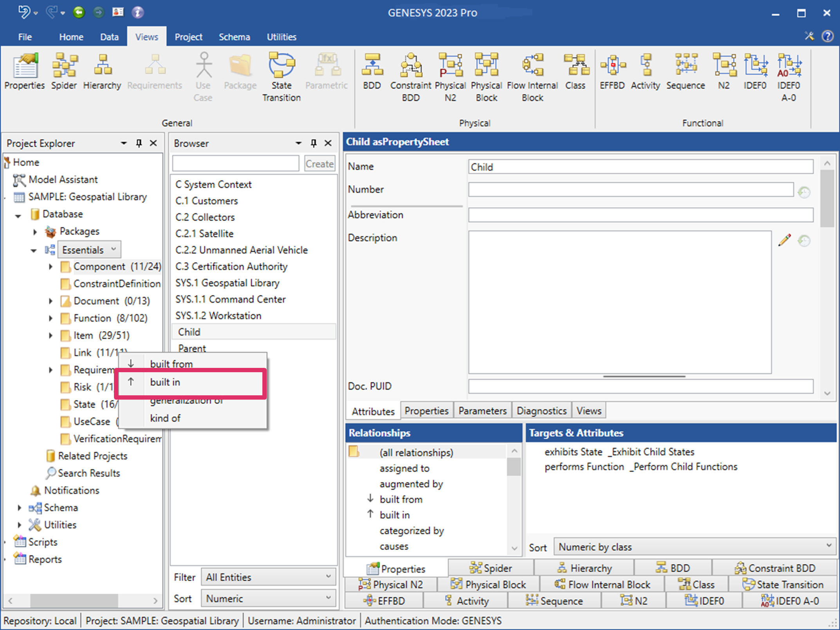Expand the Function folder in tree
Image resolution: width=840 pixels, height=630 pixels.
[x=51, y=318]
